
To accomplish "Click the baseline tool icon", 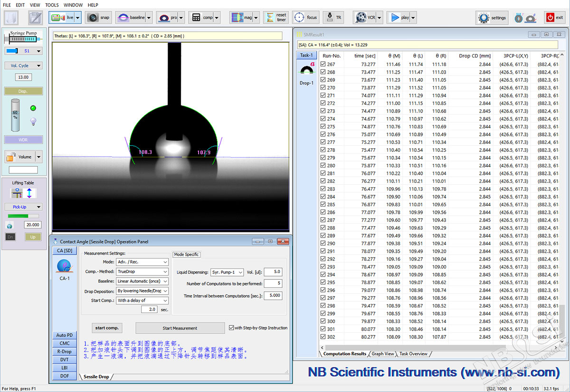I will click(123, 18).
